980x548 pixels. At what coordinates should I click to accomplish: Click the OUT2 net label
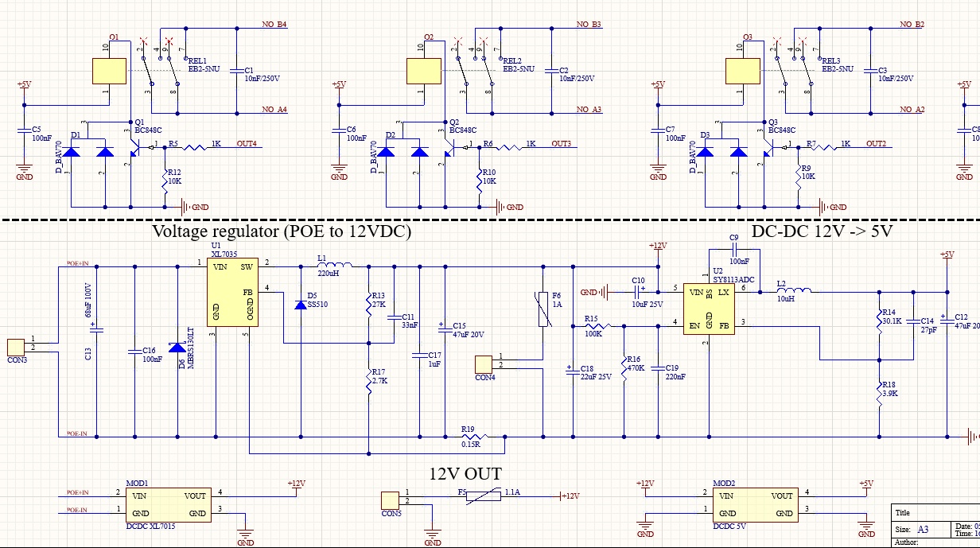point(876,144)
